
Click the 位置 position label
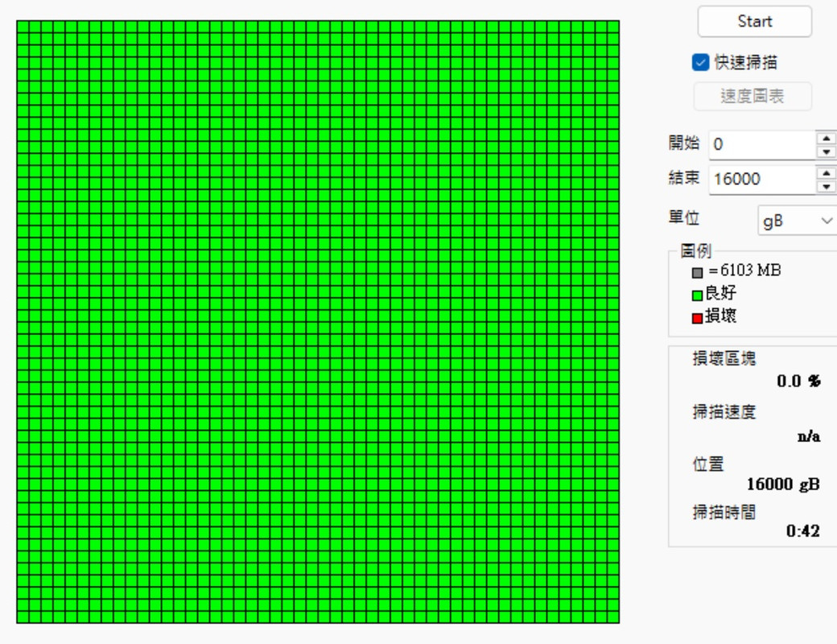click(707, 464)
